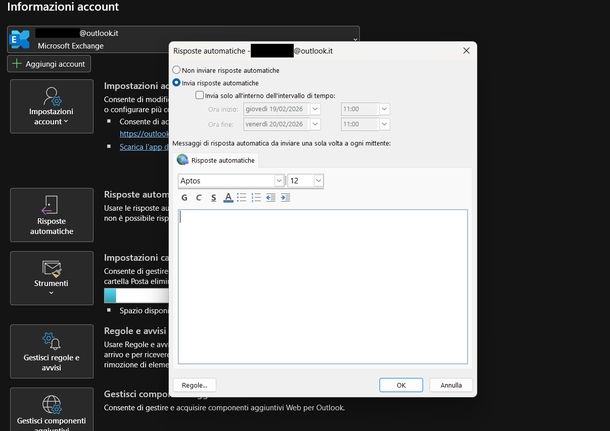The width and height of the screenshot is (610, 431).
Task: Open Risposte automatiche tile in account info
Action: [52, 215]
